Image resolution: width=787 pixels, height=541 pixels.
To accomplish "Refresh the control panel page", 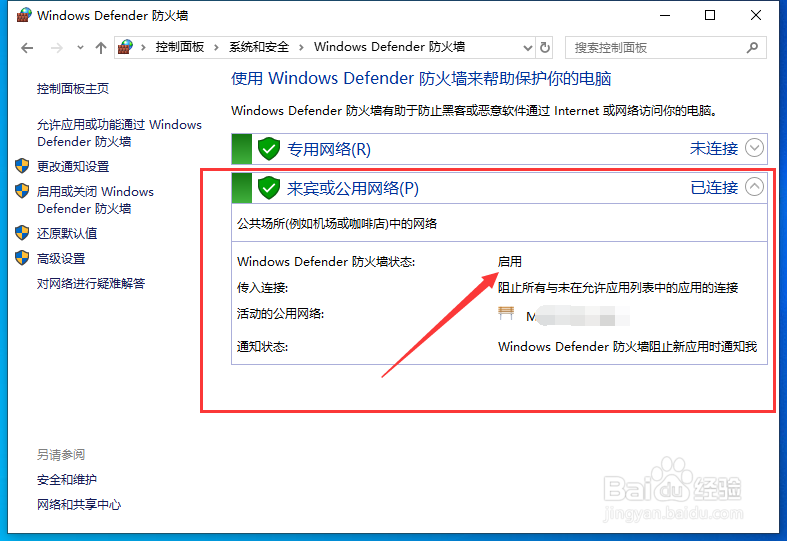I will pyautogui.click(x=545, y=48).
